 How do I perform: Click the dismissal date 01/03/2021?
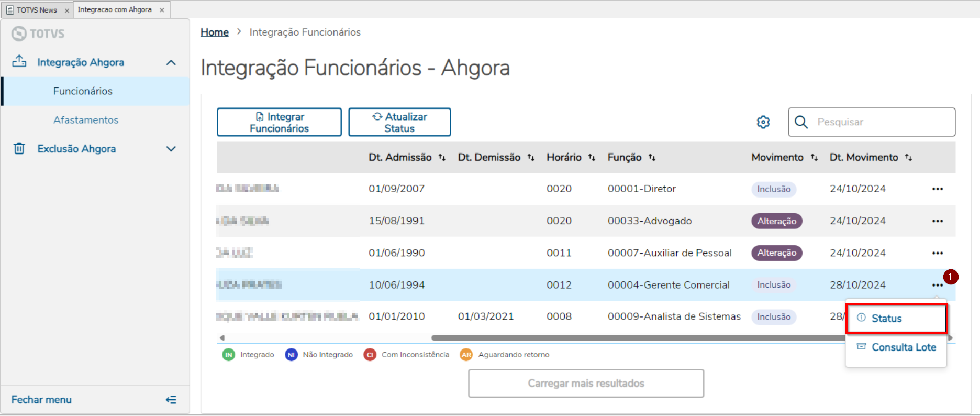(x=486, y=316)
